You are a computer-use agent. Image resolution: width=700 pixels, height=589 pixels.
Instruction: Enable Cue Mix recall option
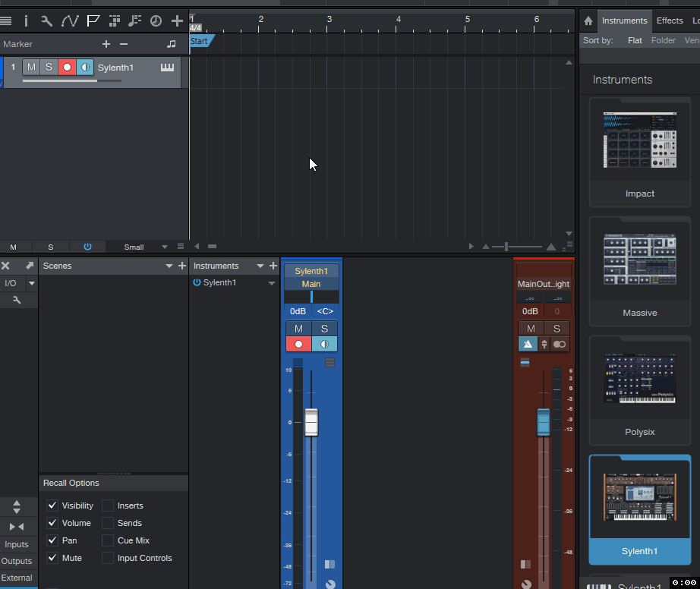click(x=108, y=540)
